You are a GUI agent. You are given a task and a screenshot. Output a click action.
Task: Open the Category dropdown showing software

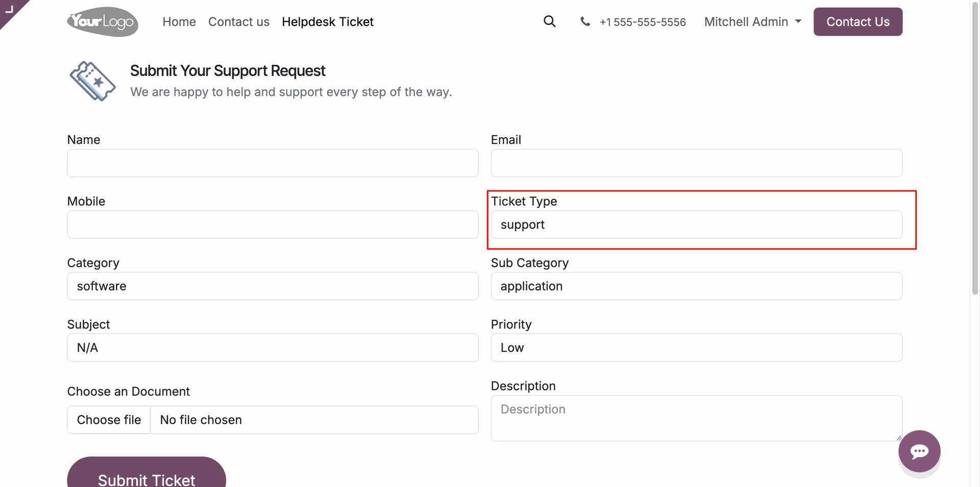click(x=273, y=286)
